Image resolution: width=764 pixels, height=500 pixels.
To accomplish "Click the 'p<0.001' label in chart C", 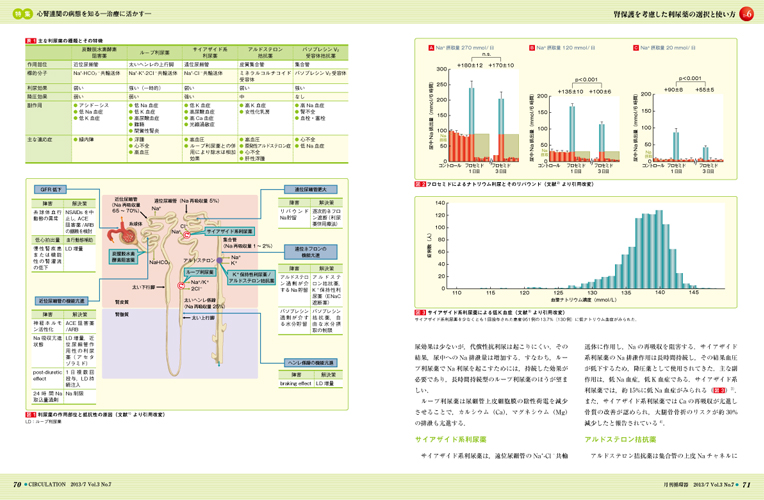I will click(689, 78).
